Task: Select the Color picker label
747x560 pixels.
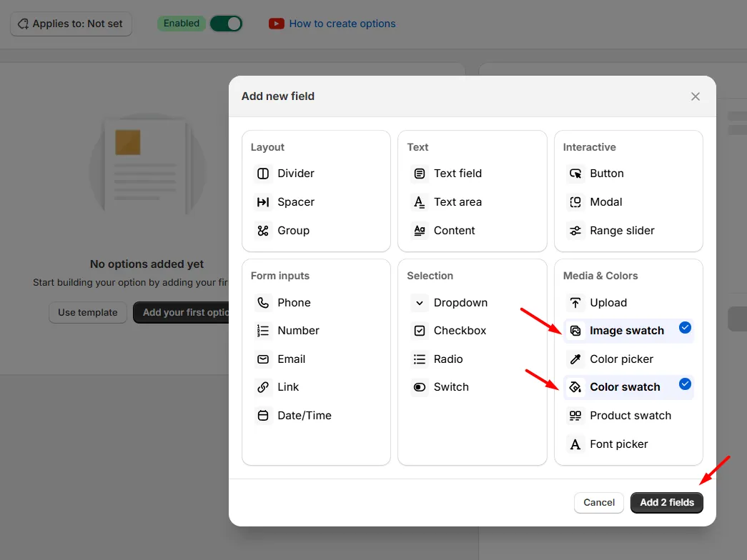Action: tap(621, 359)
